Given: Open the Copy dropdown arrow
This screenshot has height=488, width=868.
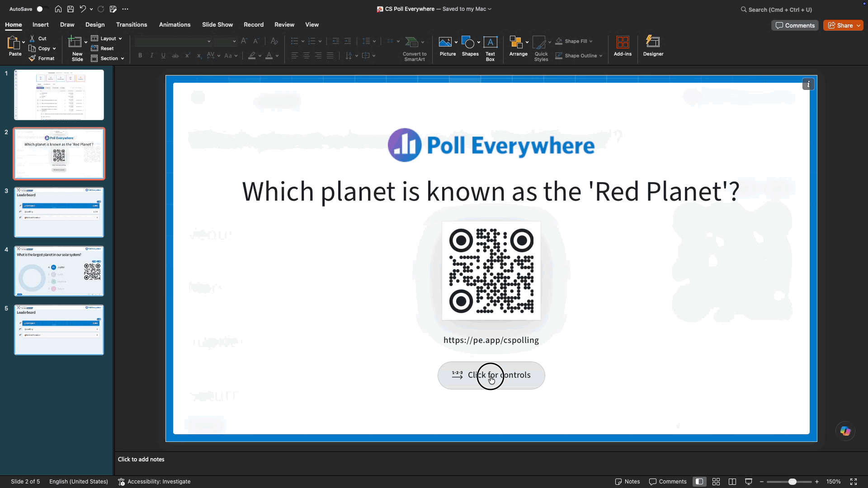Looking at the screenshot, I should pyautogui.click(x=54, y=48).
